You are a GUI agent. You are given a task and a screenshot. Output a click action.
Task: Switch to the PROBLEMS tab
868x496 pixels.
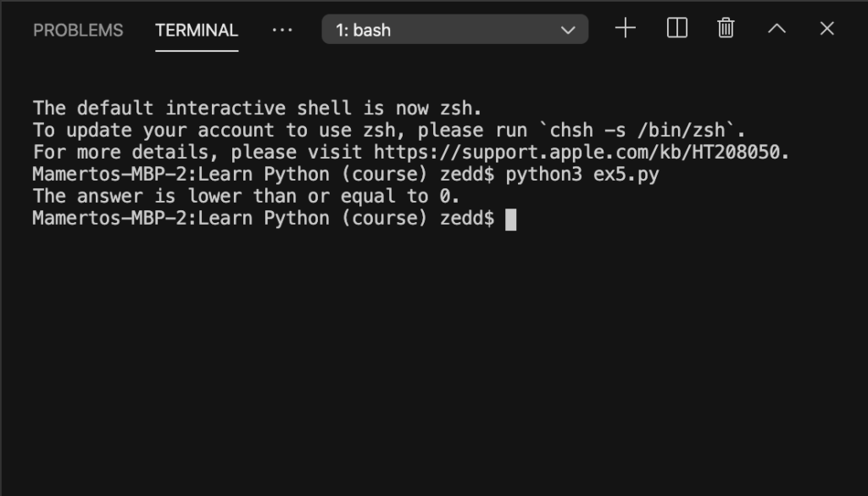[78, 31]
